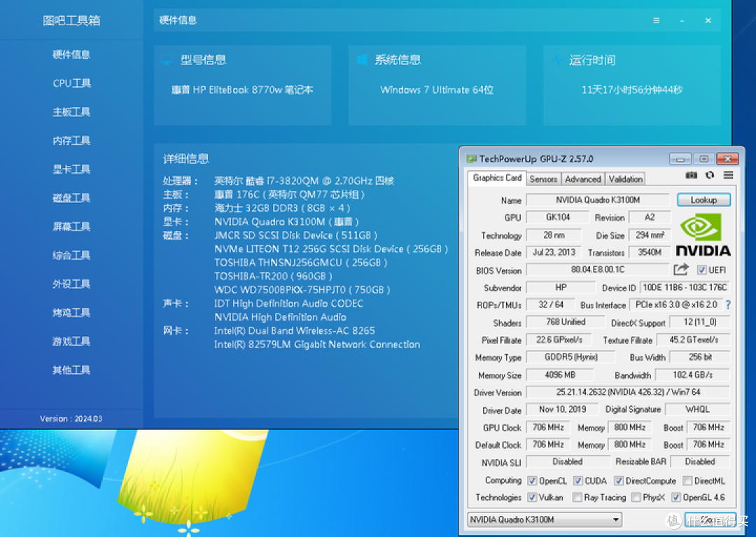Click 海力士 32GB DDR3 memory text
The height and width of the screenshot is (537, 756).
(x=282, y=208)
